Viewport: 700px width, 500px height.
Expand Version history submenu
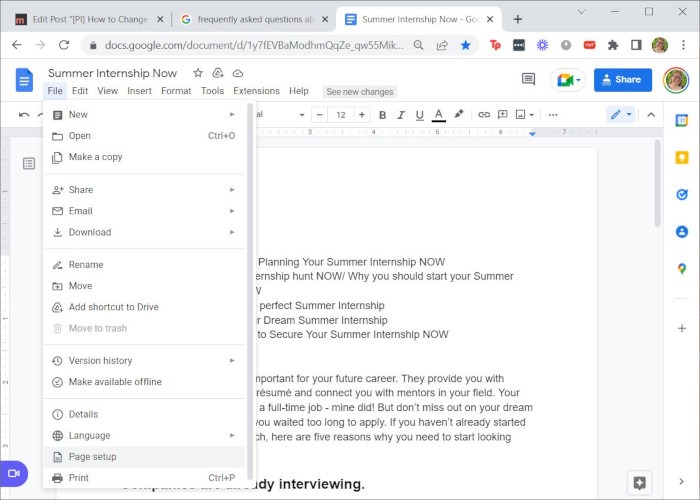point(144,360)
